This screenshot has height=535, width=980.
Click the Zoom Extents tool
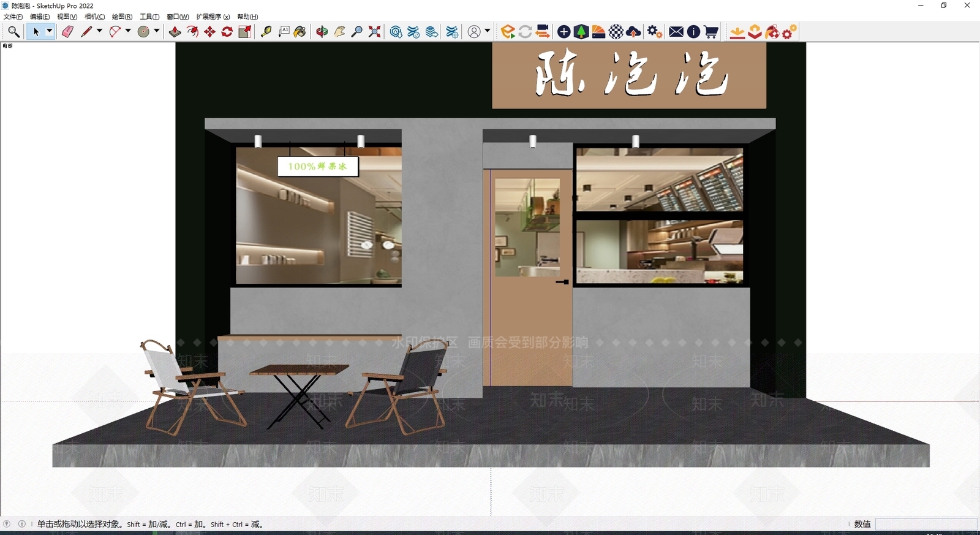coord(374,31)
